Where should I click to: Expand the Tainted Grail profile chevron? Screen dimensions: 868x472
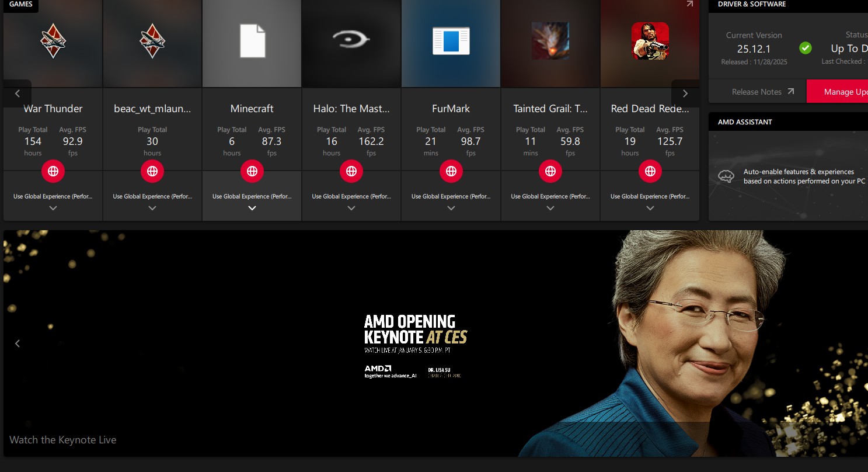(550, 208)
